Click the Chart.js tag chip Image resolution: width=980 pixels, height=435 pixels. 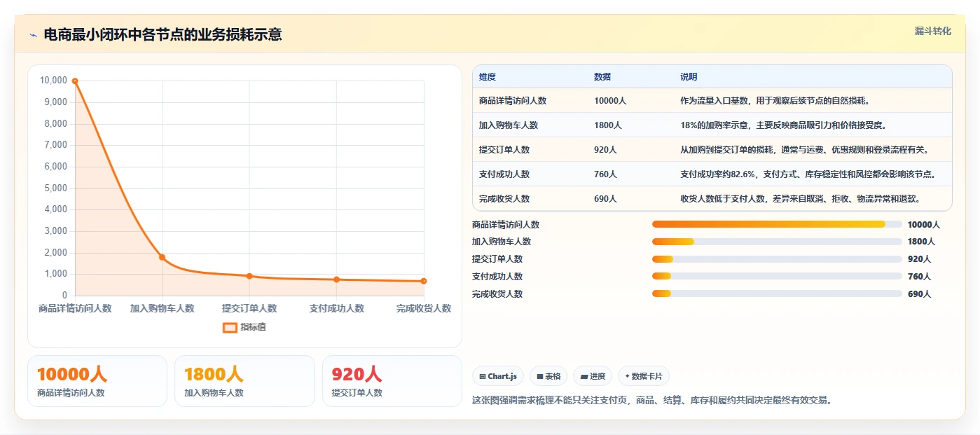(498, 376)
